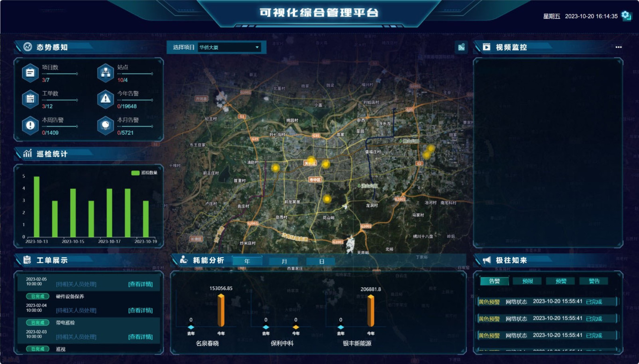Click 查看详情 for the 2023-02-05 work order

pyautogui.click(x=140, y=284)
